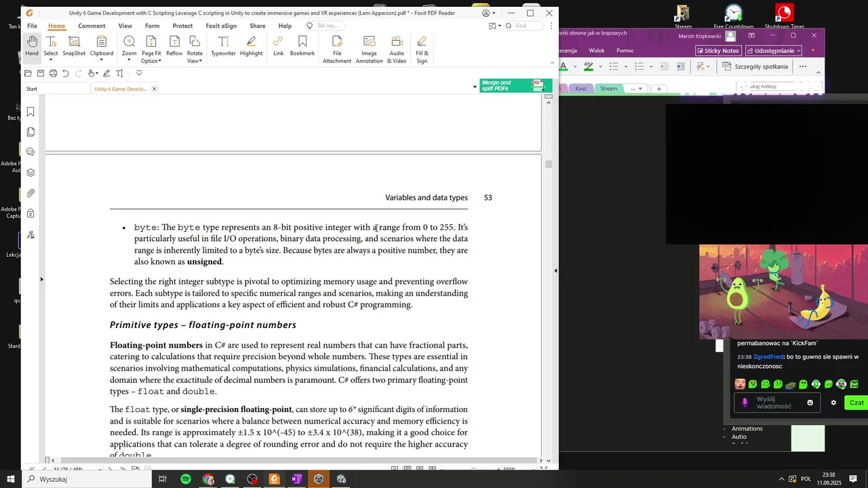Choose the Highlight tool
The height and width of the screenshot is (488, 868).
pos(251,47)
